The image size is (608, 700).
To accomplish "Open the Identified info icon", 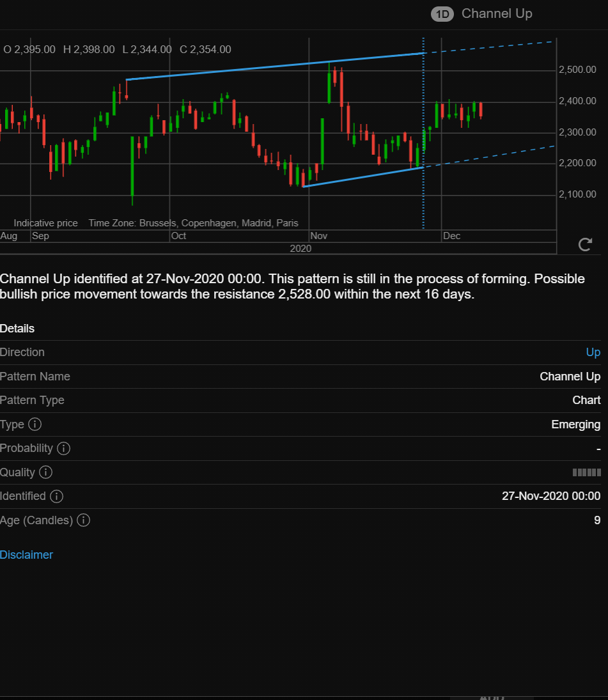I will click(x=56, y=496).
